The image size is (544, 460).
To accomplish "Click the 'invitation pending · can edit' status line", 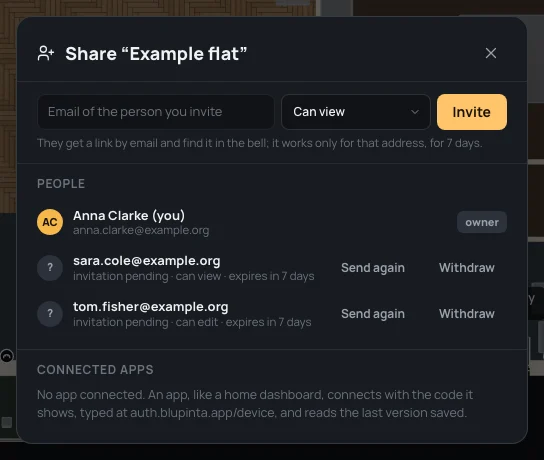I will click(x=192, y=322).
